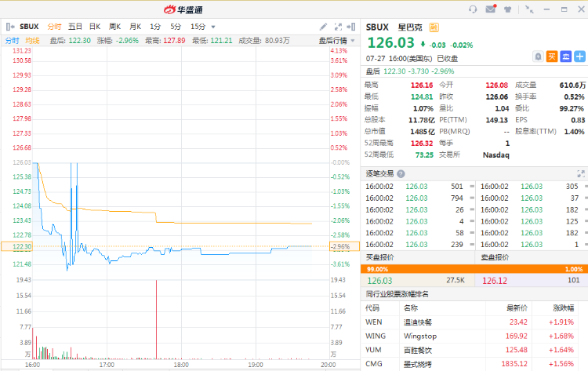The image size is (588, 371).
Task: Sort by 涨跌幅 column header
Action: tap(563, 308)
